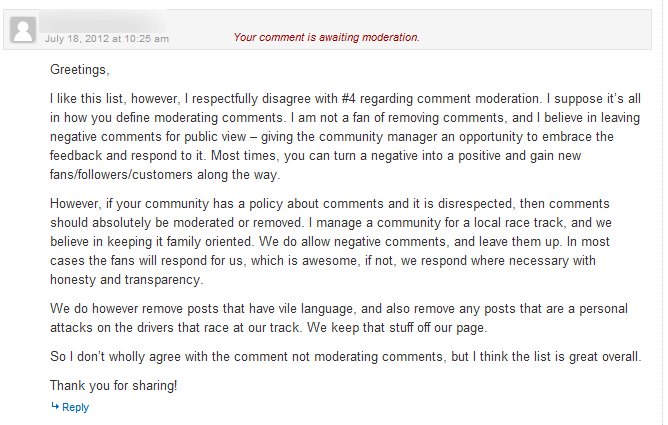The width and height of the screenshot is (668, 425).
Task: Click the sentence 'So I don't wholly agree'
Action: (346, 356)
